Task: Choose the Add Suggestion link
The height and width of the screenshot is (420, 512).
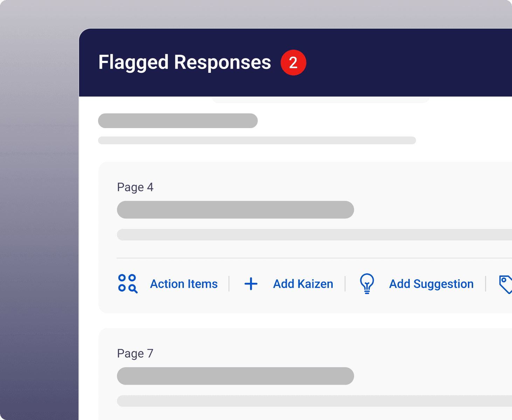Action: click(431, 284)
